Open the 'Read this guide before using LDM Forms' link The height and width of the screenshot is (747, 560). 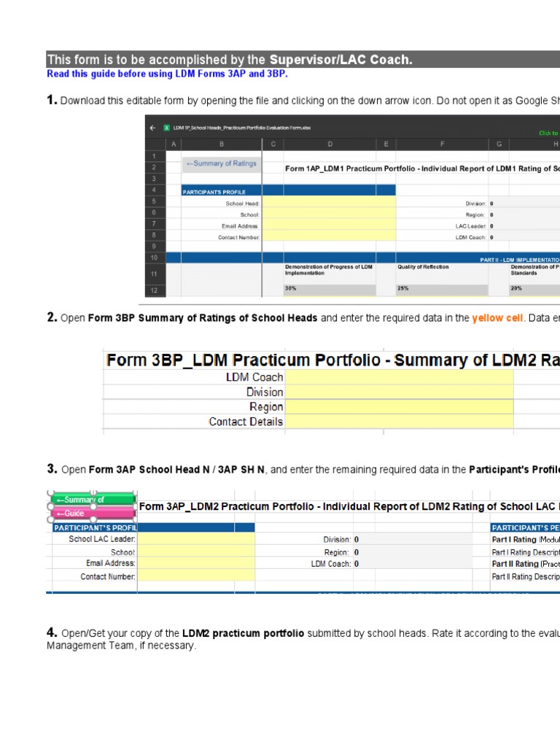pos(167,74)
